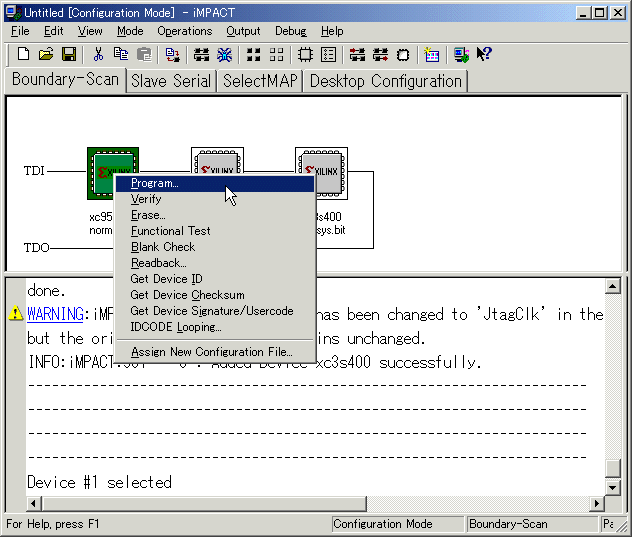Choose IDCODE Looping... in context menu

point(215,327)
